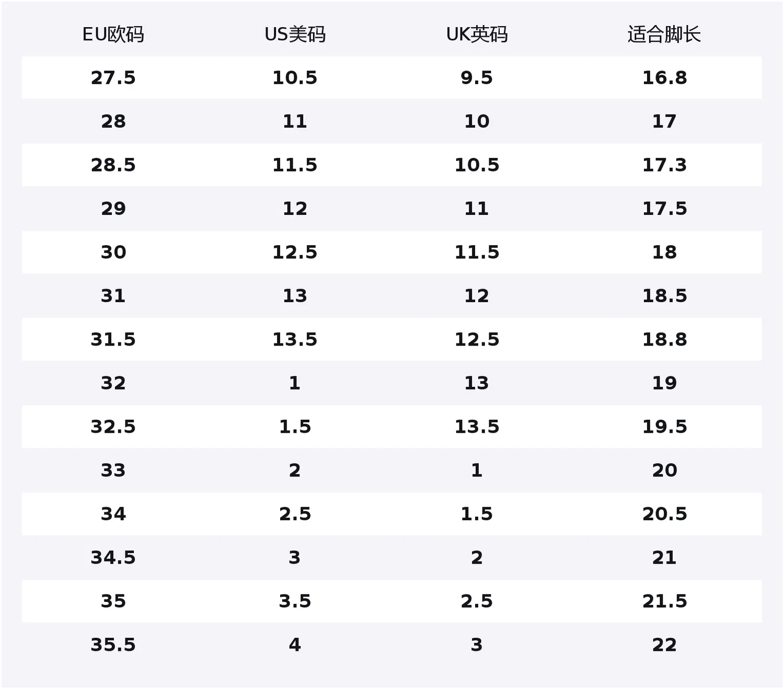Select EU size 34.5 cell

113,558
